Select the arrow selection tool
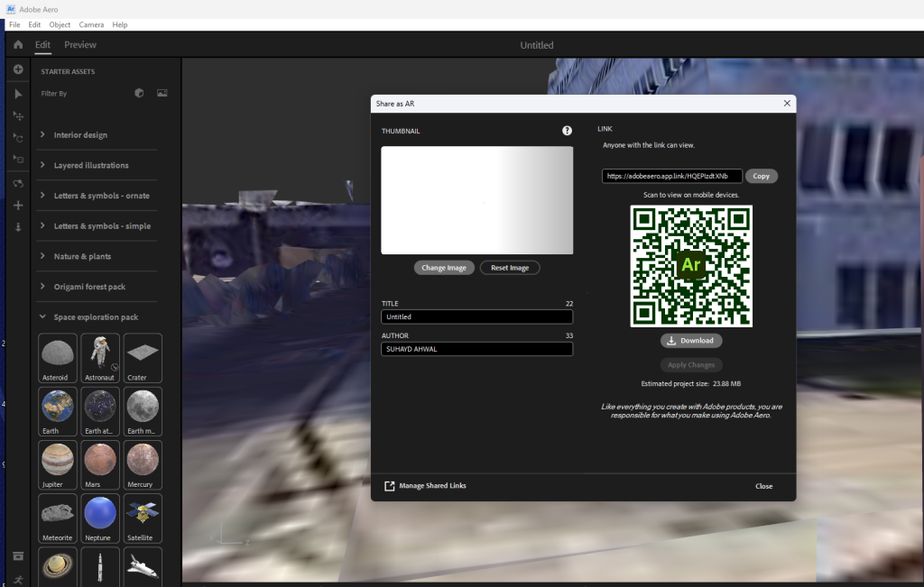The width and height of the screenshot is (924, 587). click(x=17, y=94)
